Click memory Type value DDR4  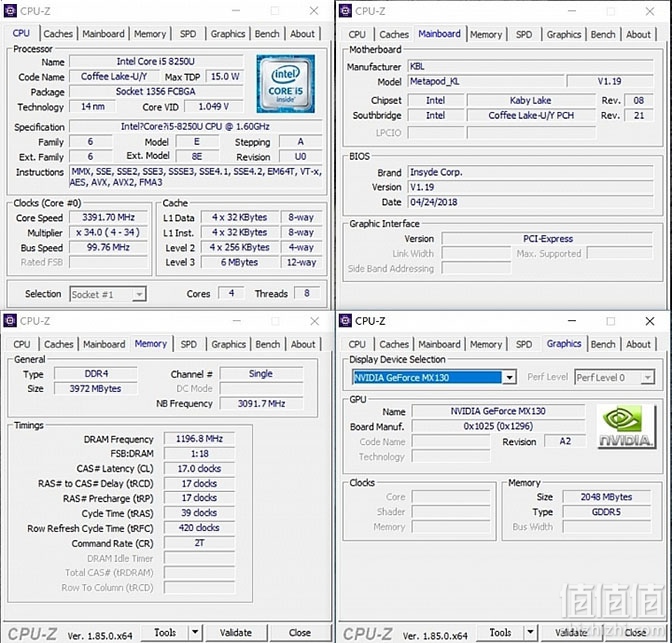point(96,374)
